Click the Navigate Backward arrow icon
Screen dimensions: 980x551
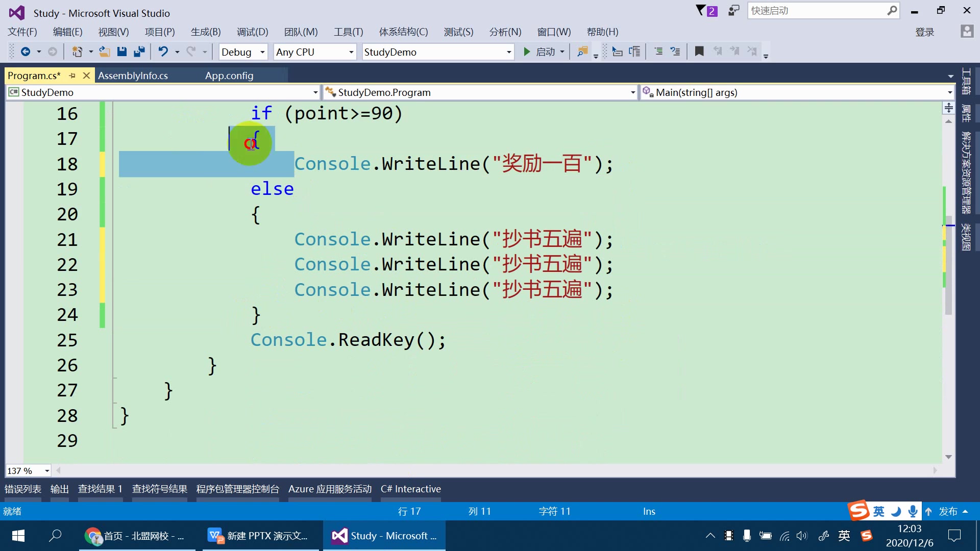pos(26,52)
